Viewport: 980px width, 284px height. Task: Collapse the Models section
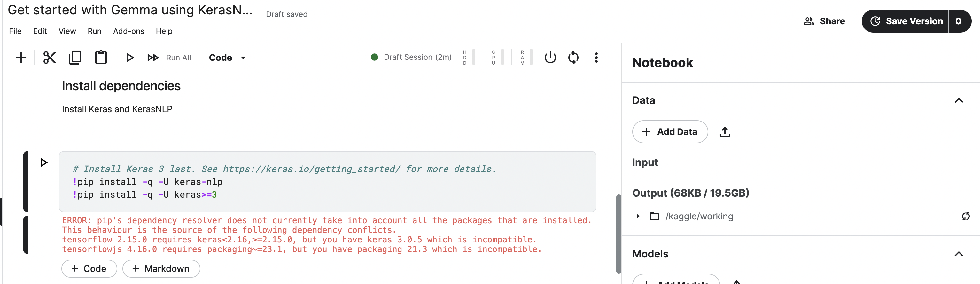click(x=959, y=254)
